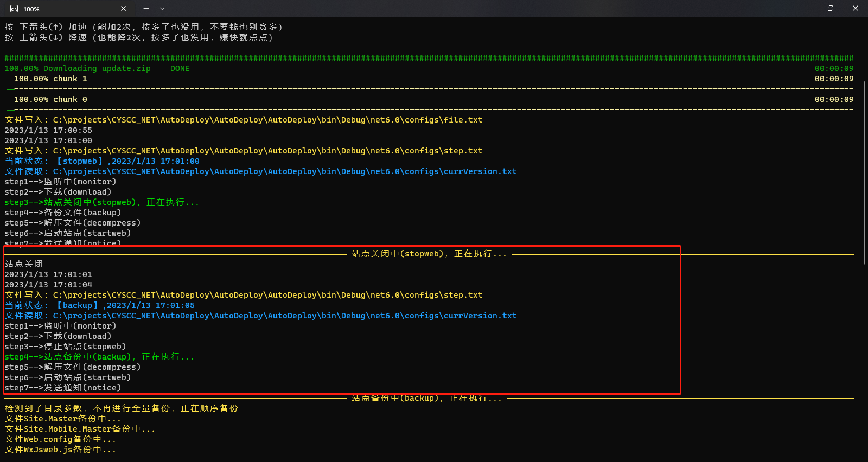The width and height of the screenshot is (868, 462).
Task: Click the green DONE status text
Action: pyautogui.click(x=180, y=68)
